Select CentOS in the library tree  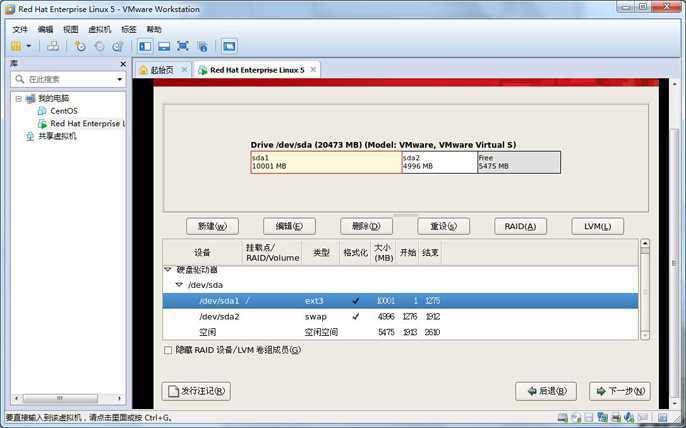(x=64, y=111)
